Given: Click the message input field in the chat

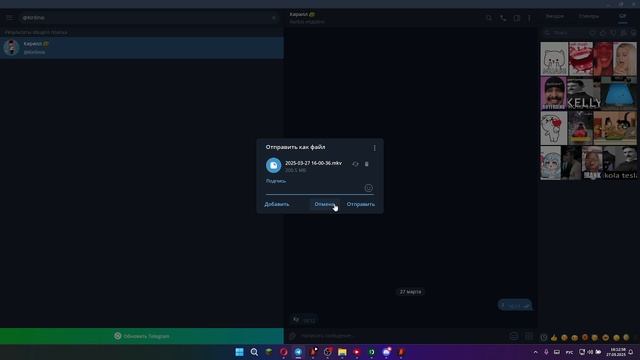Looking at the screenshot, I should [402, 336].
